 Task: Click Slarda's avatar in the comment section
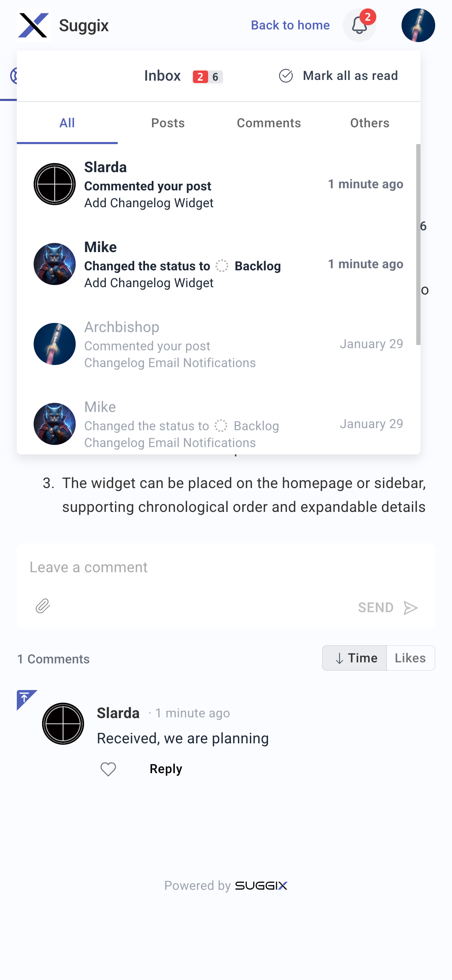point(63,723)
